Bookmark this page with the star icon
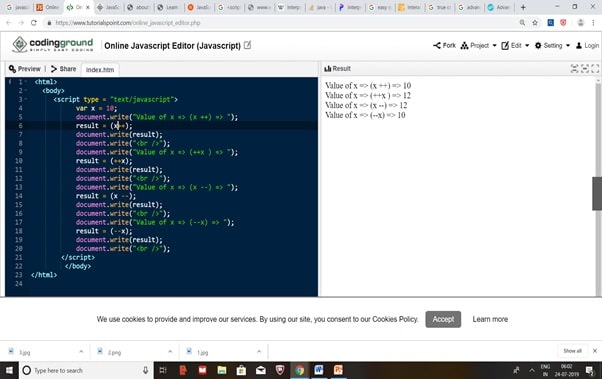Image resolution: width=602 pixels, height=379 pixels. (535, 23)
